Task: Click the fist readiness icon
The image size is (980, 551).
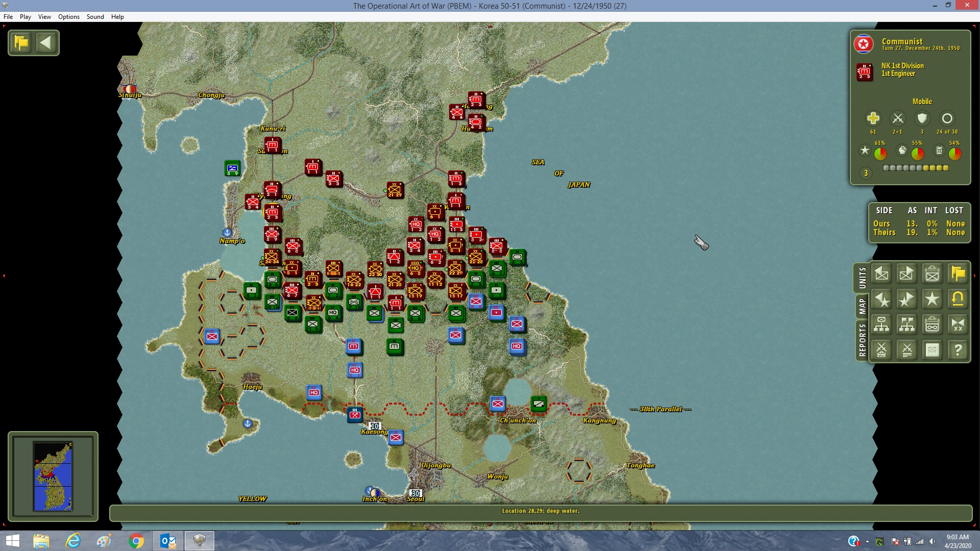Action: click(x=902, y=150)
